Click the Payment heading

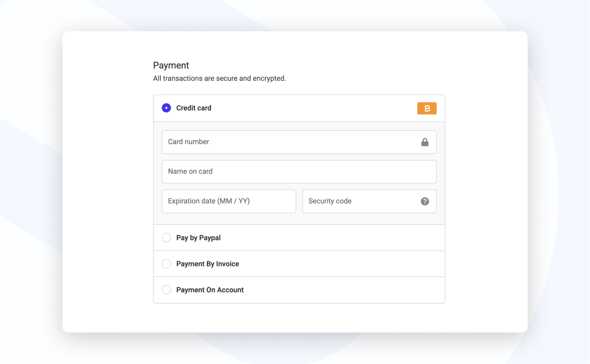tap(171, 65)
